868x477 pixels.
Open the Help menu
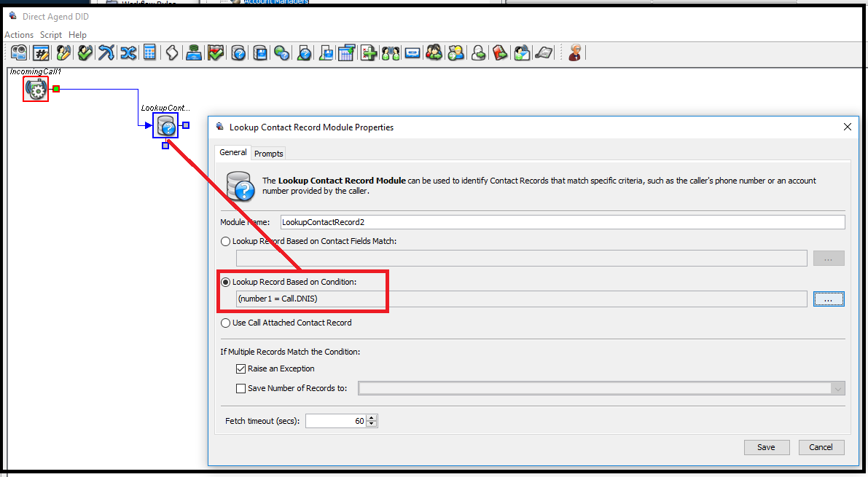coord(77,35)
